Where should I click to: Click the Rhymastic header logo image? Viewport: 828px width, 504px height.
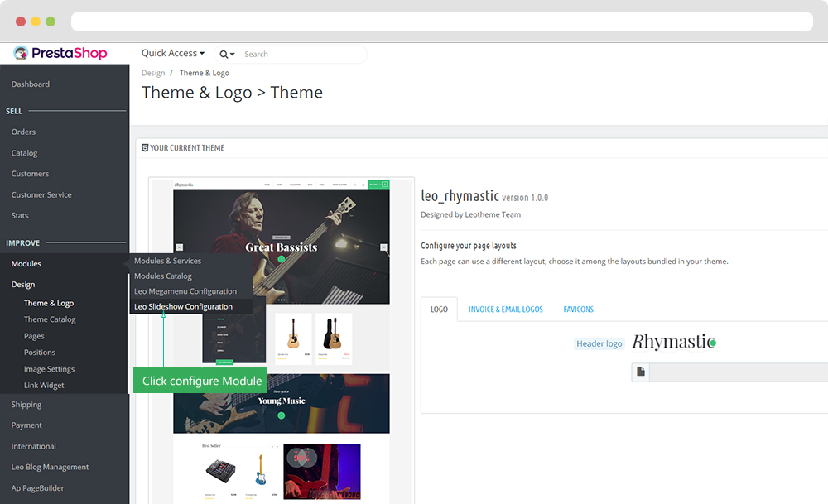coord(674,342)
